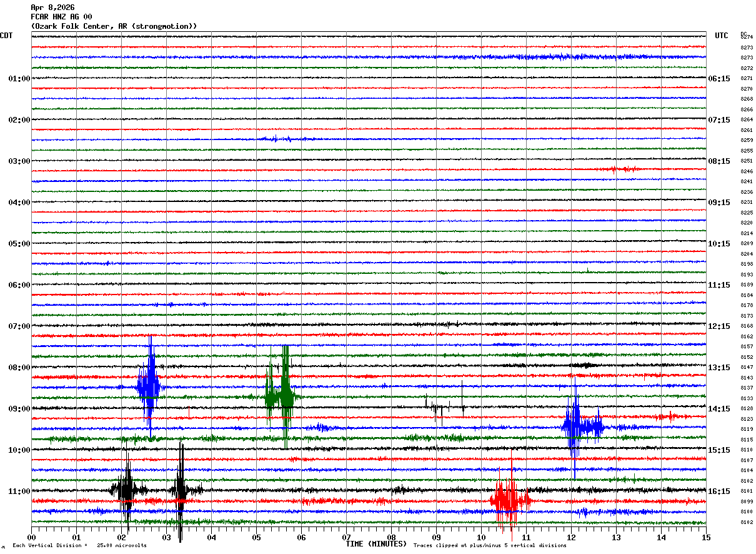Click the date label 'Apr 8,2026'
This screenshot has height=554, width=756.
(x=52, y=8)
